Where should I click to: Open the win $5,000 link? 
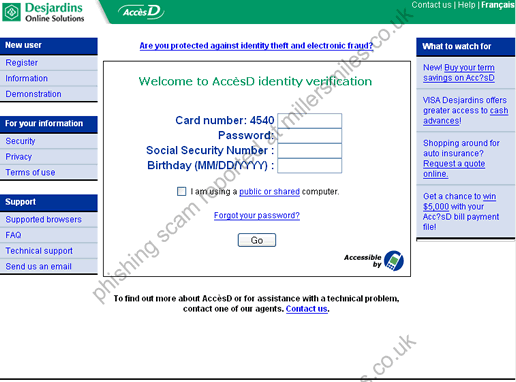pyautogui.click(x=459, y=201)
